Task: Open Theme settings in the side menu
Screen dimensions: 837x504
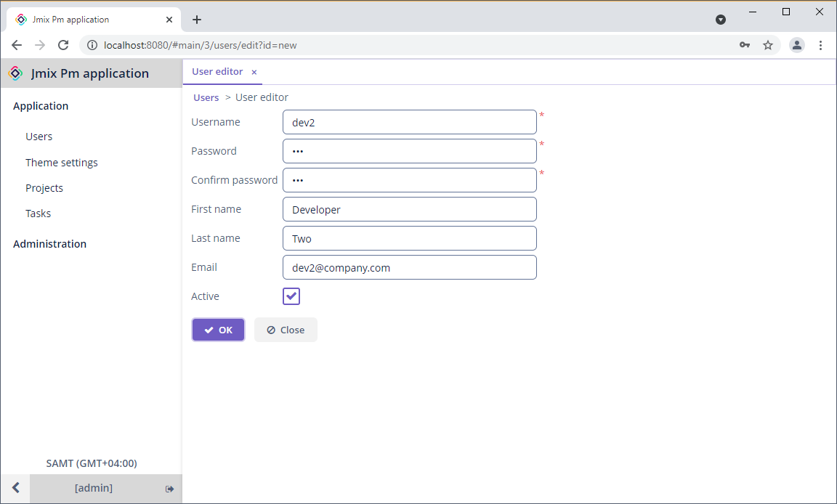Action: [61, 163]
